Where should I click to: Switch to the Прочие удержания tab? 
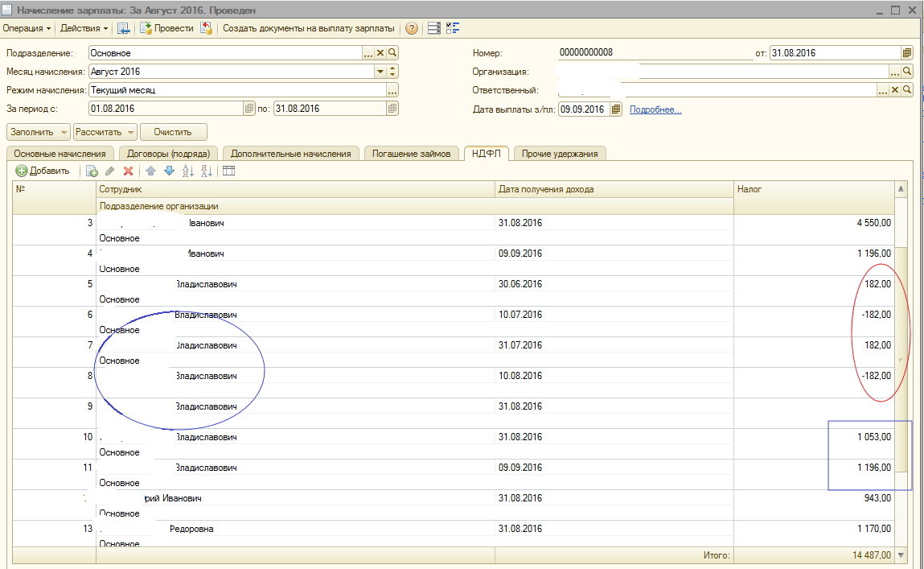tap(560, 154)
